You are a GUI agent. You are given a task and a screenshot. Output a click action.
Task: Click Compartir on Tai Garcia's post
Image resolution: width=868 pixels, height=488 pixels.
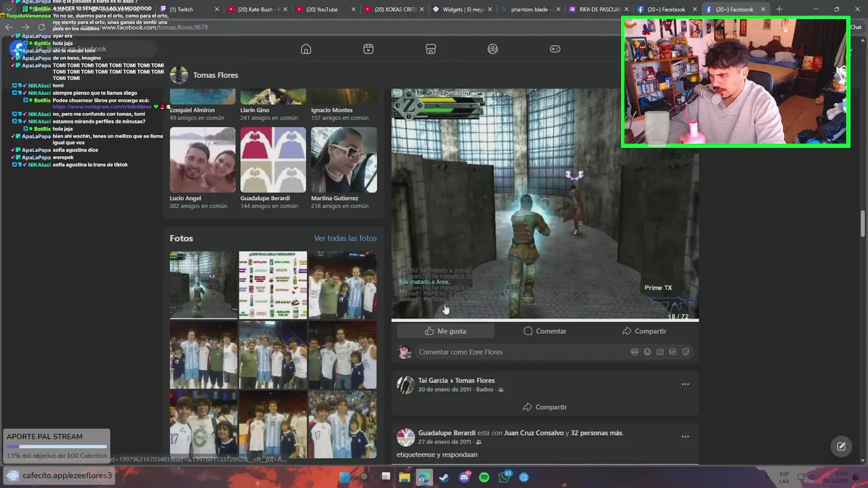pyautogui.click(x=545, y=407)
